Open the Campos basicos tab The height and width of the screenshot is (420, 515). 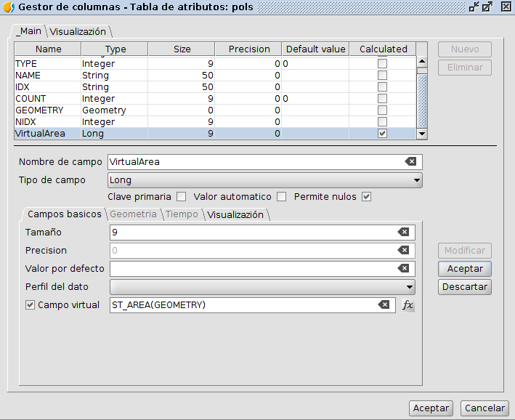tap(64, 214)
